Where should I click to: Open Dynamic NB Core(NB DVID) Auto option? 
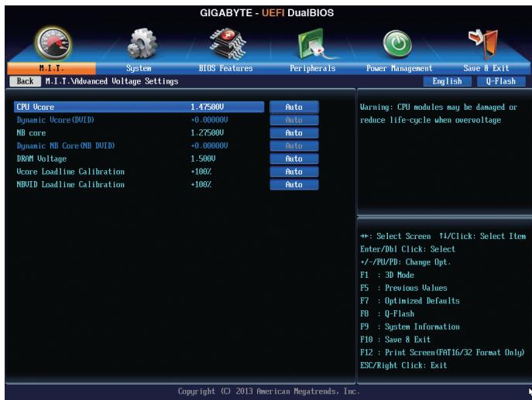click(x=294, y=145)
